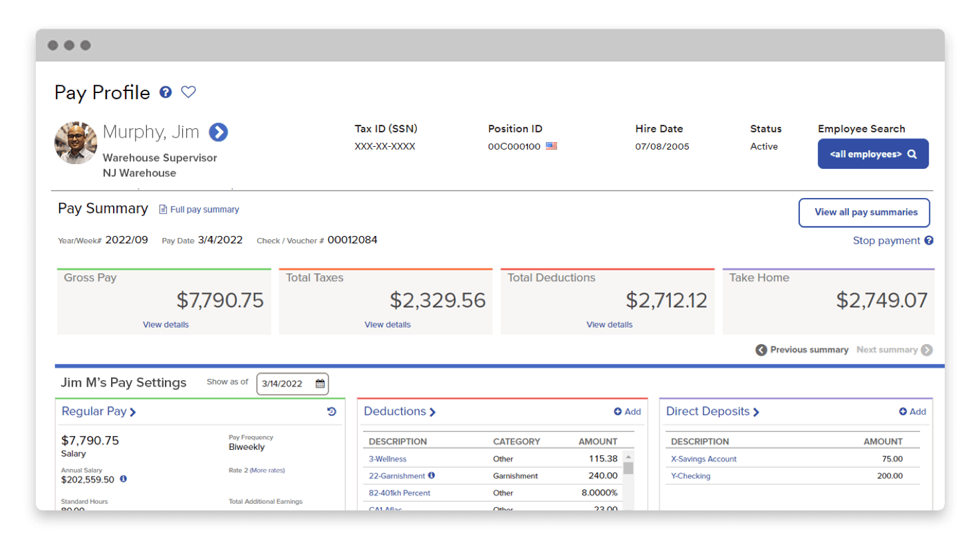Click the Take Home amount $2,749.07
This screenshot has width=980, height=539.
pyautogui.click(x=882, y=300)
